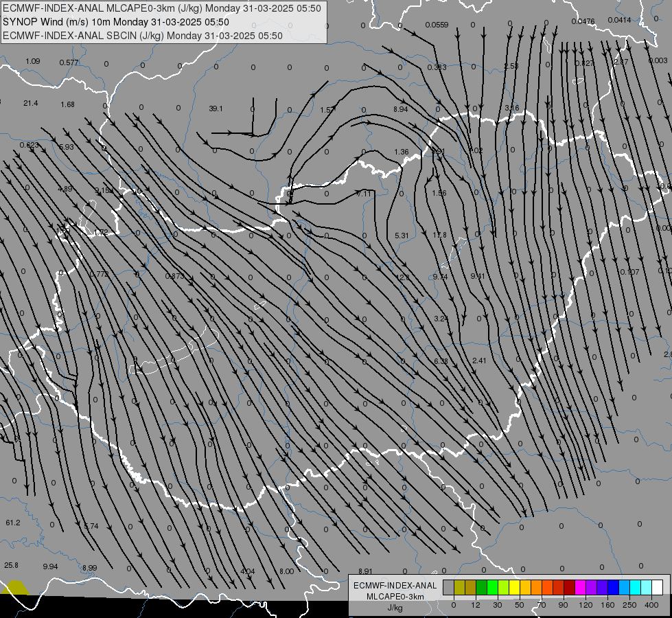
Task: Click the 0.577 value on the map
Action: click(x=69, y=62)
